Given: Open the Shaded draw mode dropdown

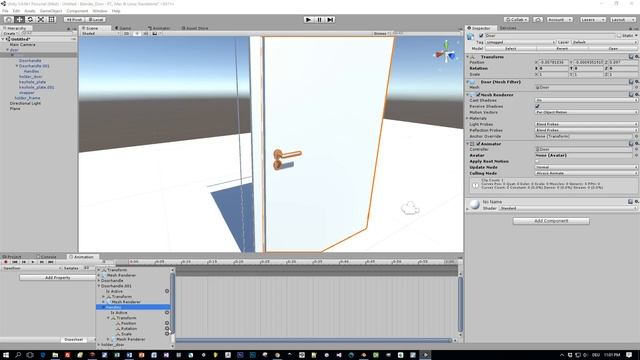Looking at the screenshot, I should point(101,33).
